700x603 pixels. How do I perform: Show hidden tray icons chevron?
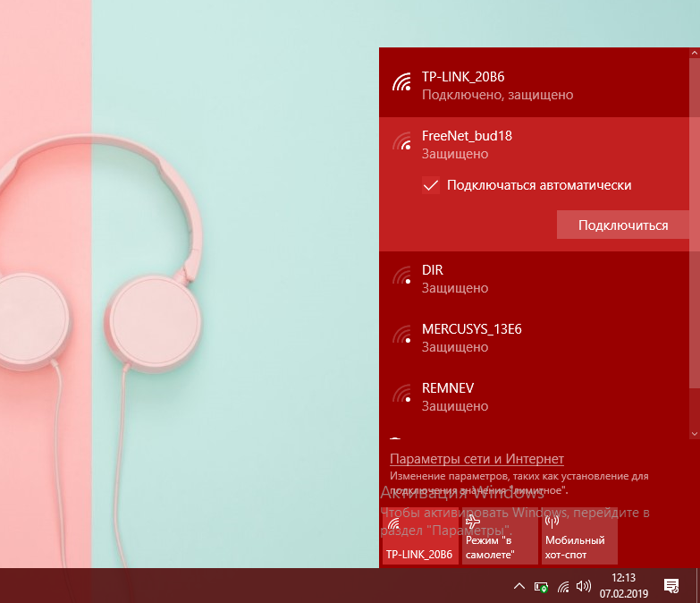pos(519,586)
